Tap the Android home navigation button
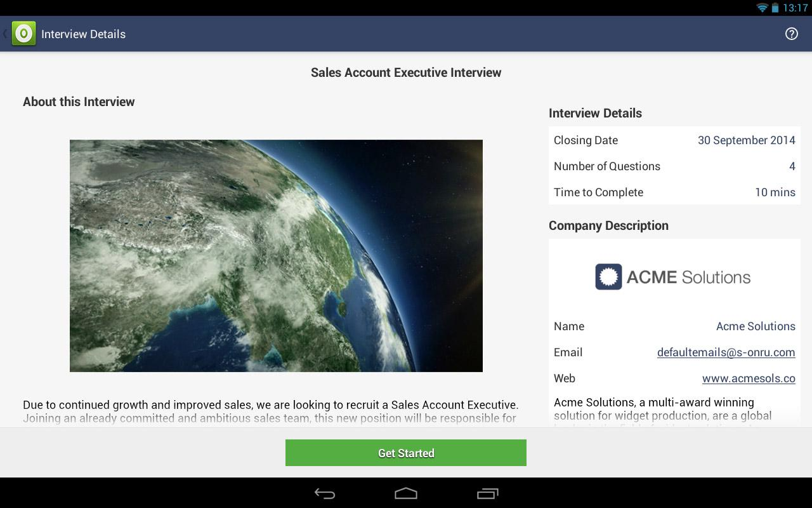This screenshot has height=508, width=812. pyautogui.click(x=406, y=493)
